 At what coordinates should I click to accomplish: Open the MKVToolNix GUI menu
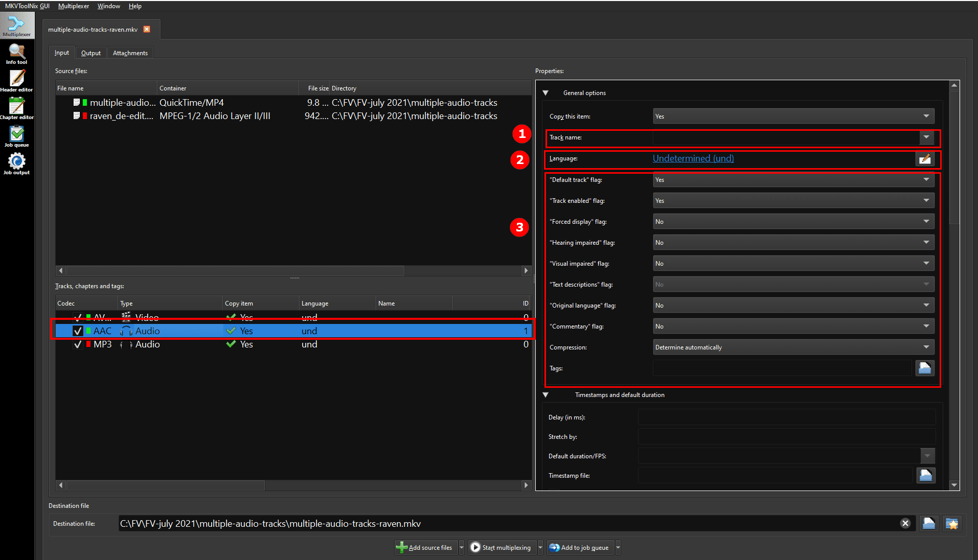click(27, 6)
